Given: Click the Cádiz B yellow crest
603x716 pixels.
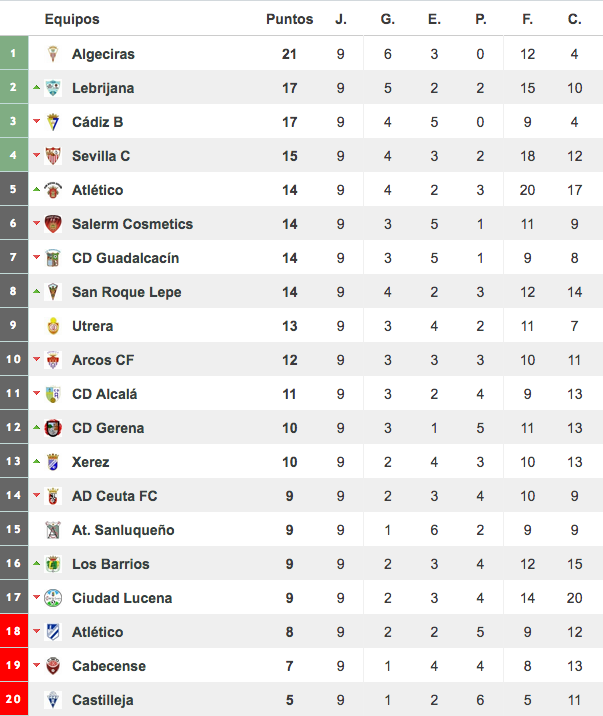Looking at the screenshot, I should tap(53, 122).
